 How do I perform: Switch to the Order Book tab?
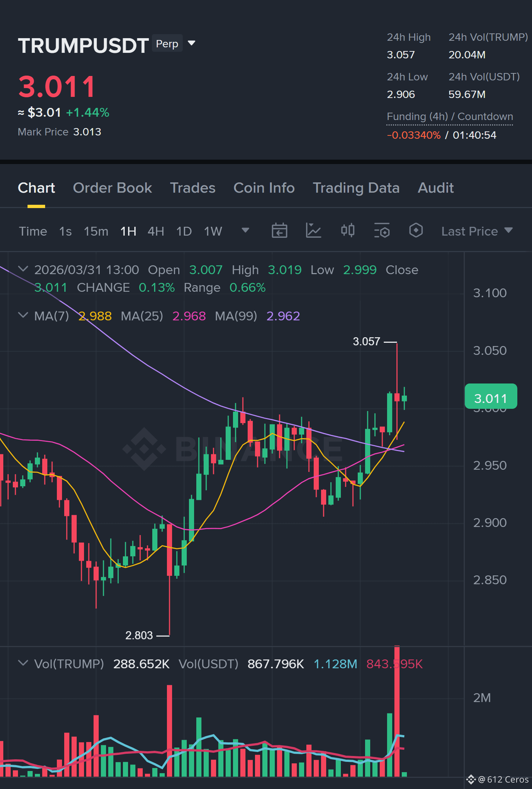pos(112,188)
